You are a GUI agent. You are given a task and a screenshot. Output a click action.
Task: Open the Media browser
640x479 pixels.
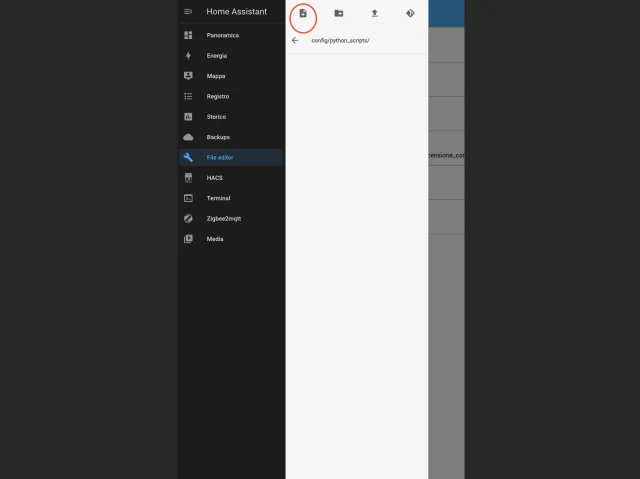[x=215, y=239]
